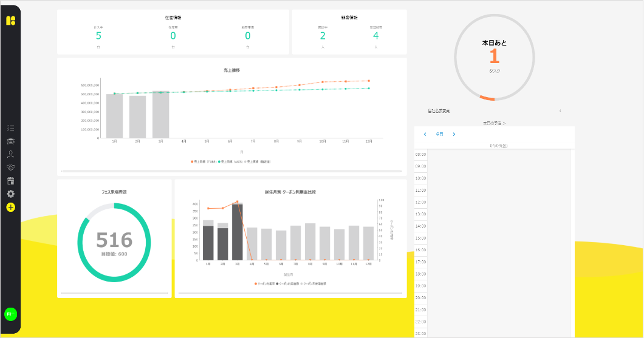Open the handshake deals icon in sidebar
The width and height of the screenshot is (644, 338).
10,167
